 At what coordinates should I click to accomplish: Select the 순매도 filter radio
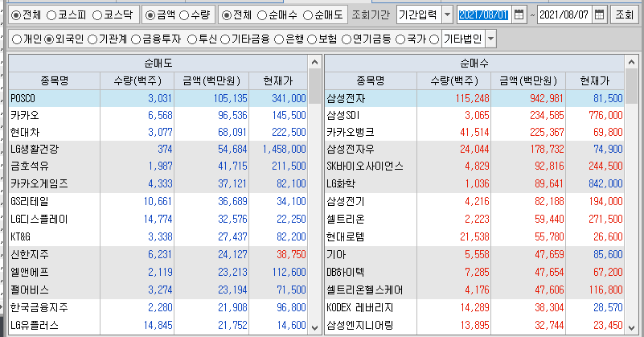[x=308, y=15]
